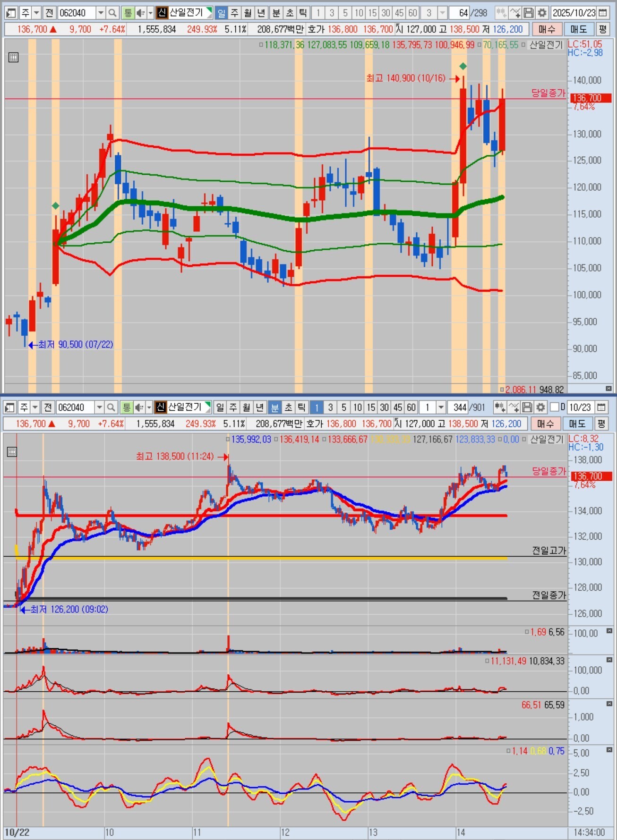The width and height of the screenshot is (617, 840).
Task: Select the 틱 tick period in lower chart
Action: pos(302,407)
